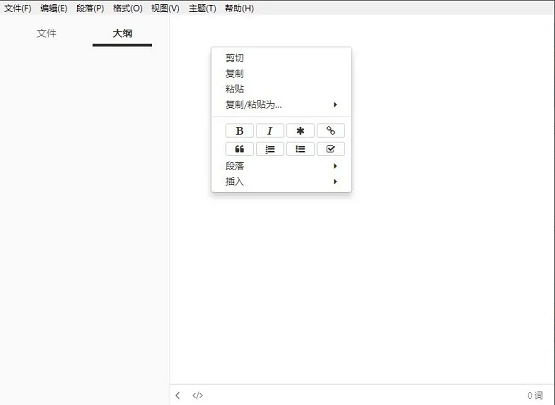
Task: Apply bold with the B icon
Action: [x=239, y=131]
